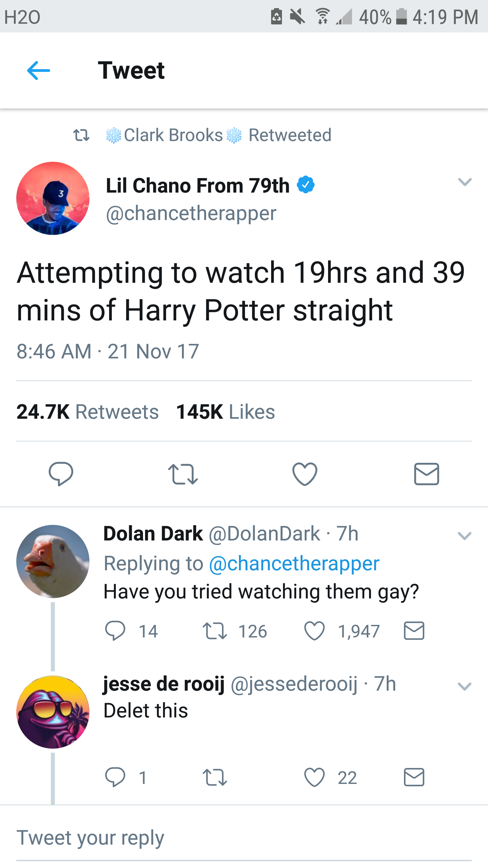Tap the back arrow icon
Screen dimensions: 488x868
click(39, 71)
